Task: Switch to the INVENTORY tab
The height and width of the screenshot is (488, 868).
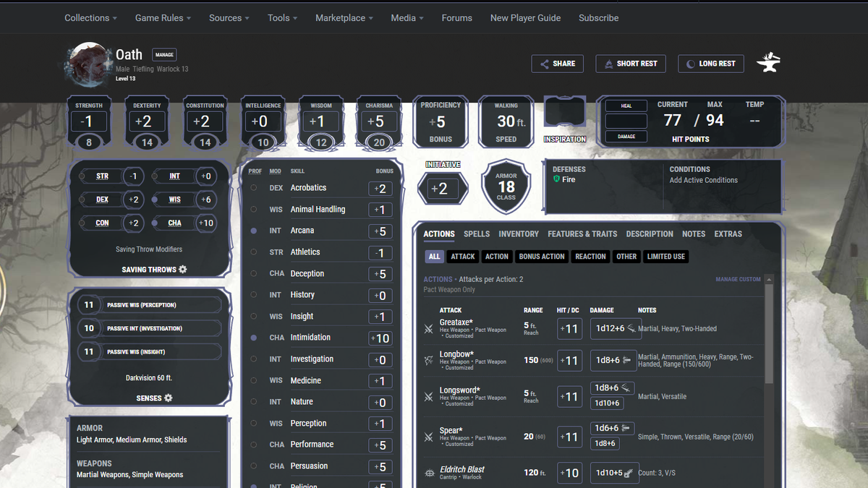Action: (x=517, y=234)
